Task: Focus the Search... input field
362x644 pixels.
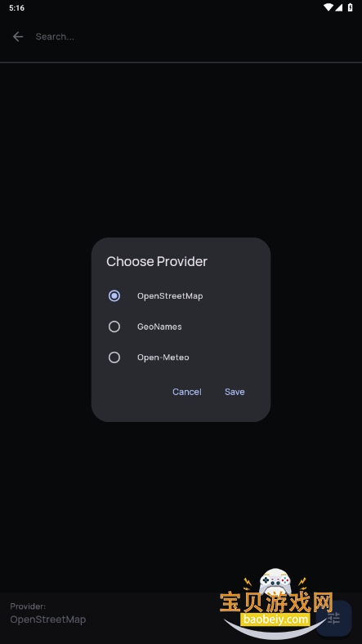Action: pos(194,37)
